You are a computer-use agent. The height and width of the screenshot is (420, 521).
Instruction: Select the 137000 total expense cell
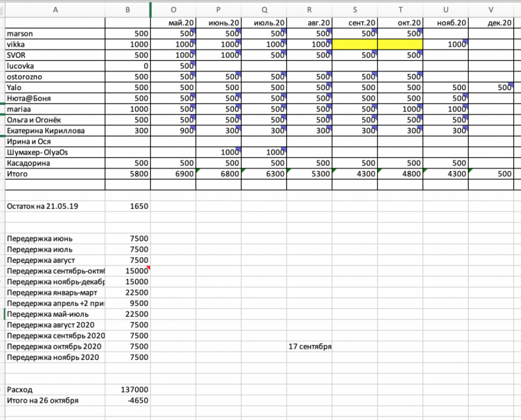pos(128,389)
